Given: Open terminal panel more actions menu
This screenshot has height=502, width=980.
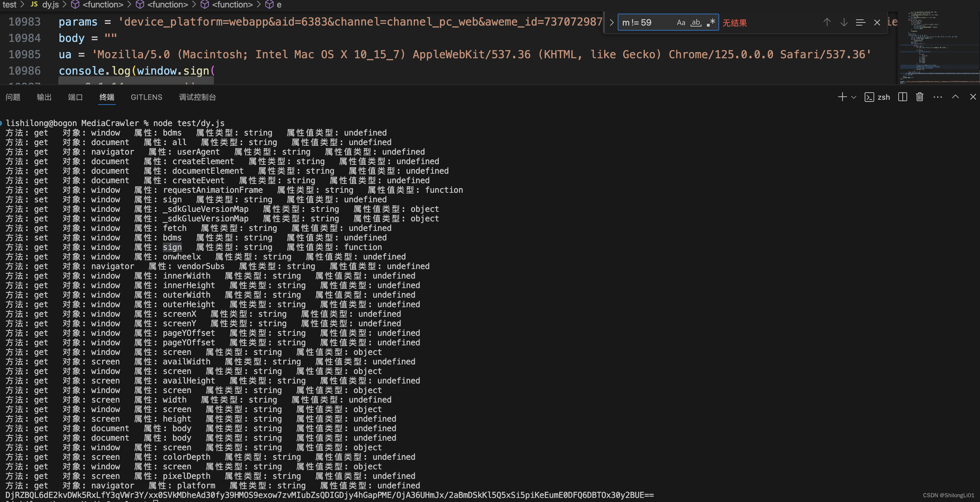Looking at the screenshot, I should tap(938, 97).
